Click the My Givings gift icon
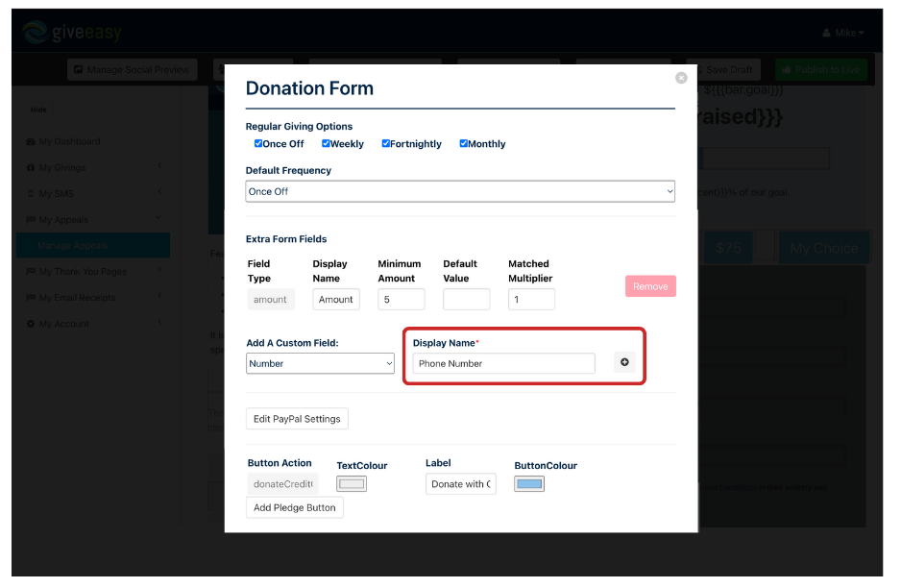Viewport: 901px width, 588px height. pyautogui.click(x=31, y=167)
